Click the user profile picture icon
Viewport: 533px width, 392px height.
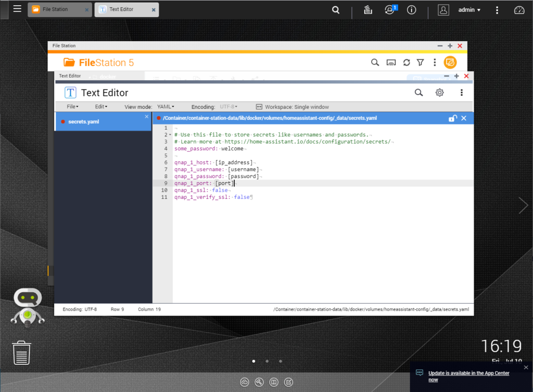[443, 10]
